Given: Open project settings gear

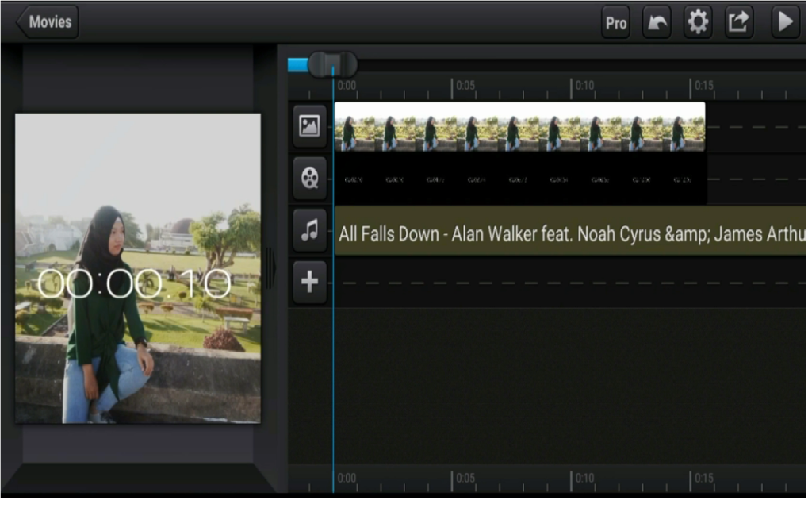Looking at the screenshot, I should point(698,22).
